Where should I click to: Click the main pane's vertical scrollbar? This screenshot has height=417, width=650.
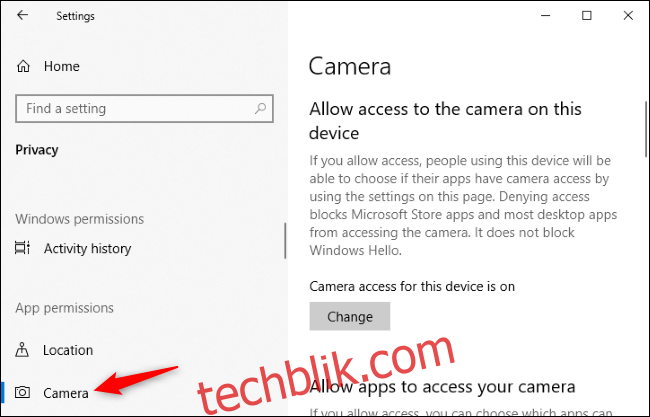point(646,129)
